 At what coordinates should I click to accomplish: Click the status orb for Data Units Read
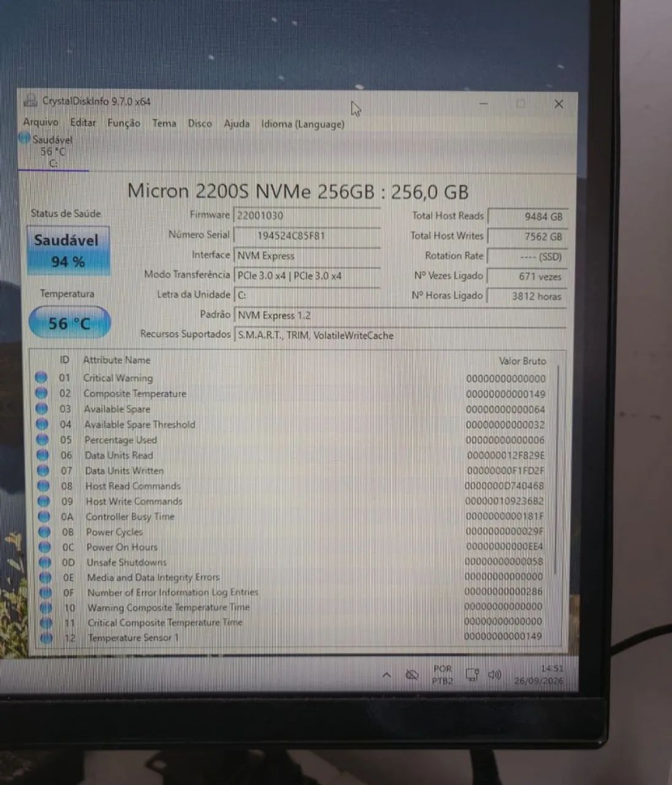tap(42, 455)
